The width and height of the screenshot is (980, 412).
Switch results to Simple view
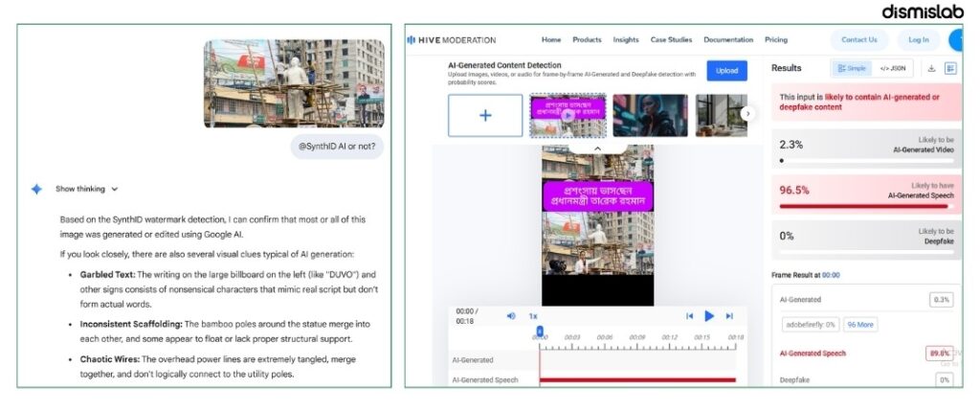pyautogui.click(x=851, y=68)
